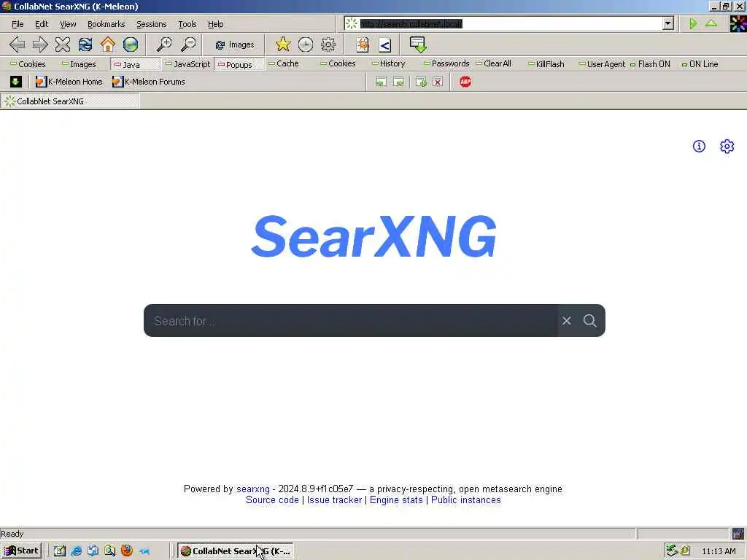The height and width of the screenshot is (560, 747).
Task: Reload the page with the Refresh icon
Action: point(85,44)
